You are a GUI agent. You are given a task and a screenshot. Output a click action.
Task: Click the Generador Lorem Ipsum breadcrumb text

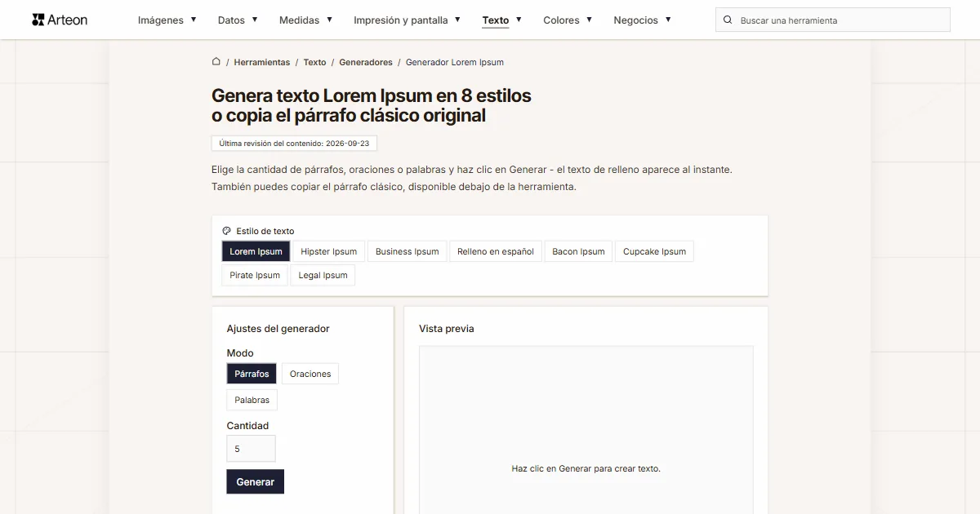455,62
